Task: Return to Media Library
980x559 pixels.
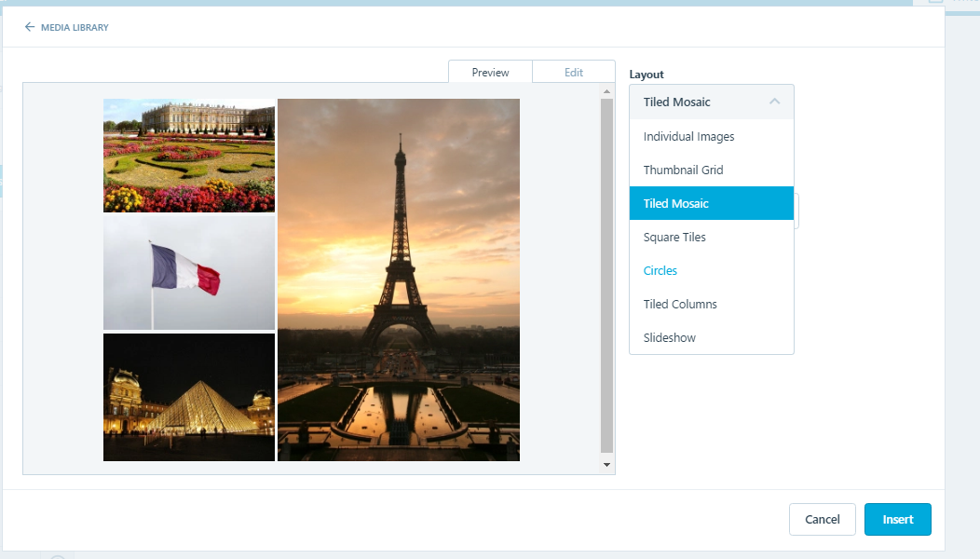Action: 74,28
